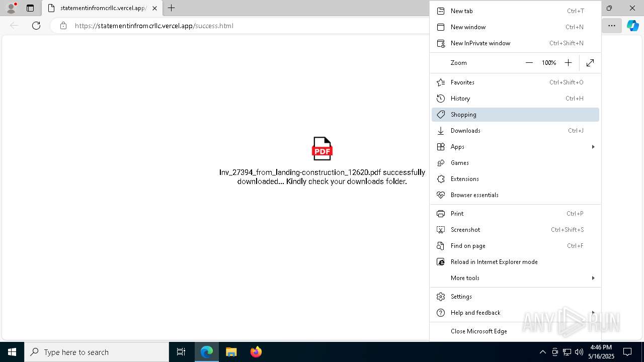The height and width of the screenshot is (362, 644).
Task: Open the tab actions menu icon
Action: [x=30, y=8]
